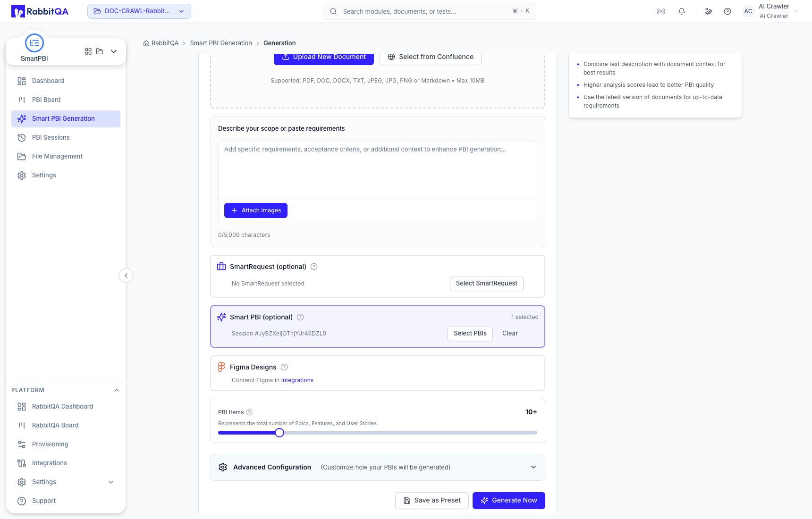Open the translate/tools icon in header
Viewport: 812px width, 519px height.
709,11
